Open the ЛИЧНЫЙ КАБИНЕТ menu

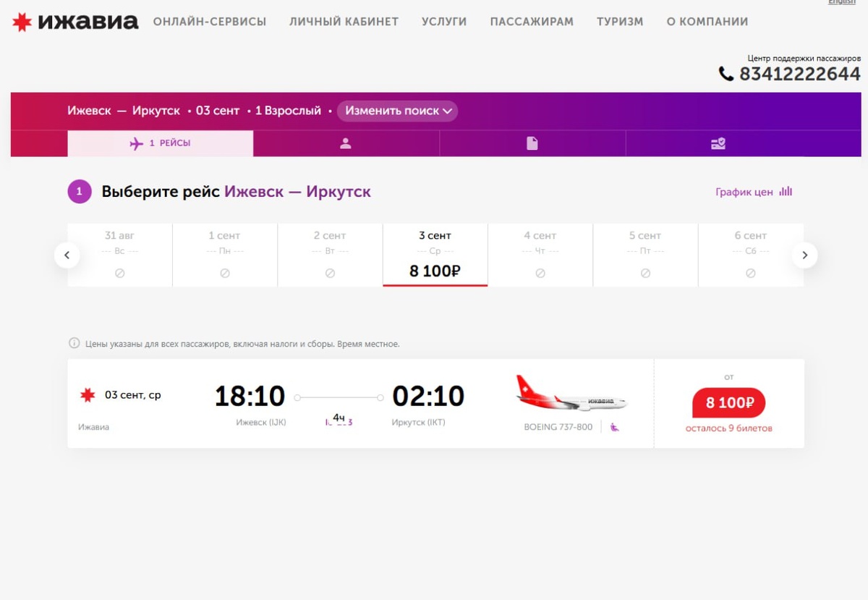tap(344, 22)
